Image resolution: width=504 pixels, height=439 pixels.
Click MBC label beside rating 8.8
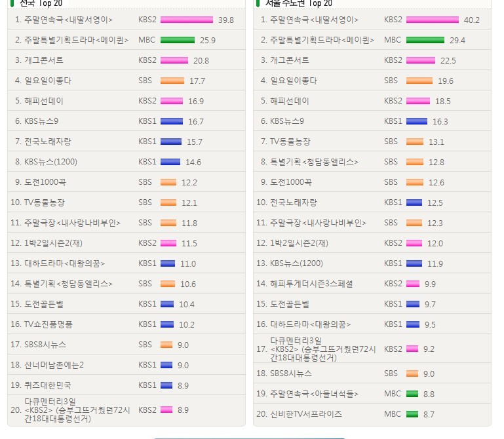(393, 394)
